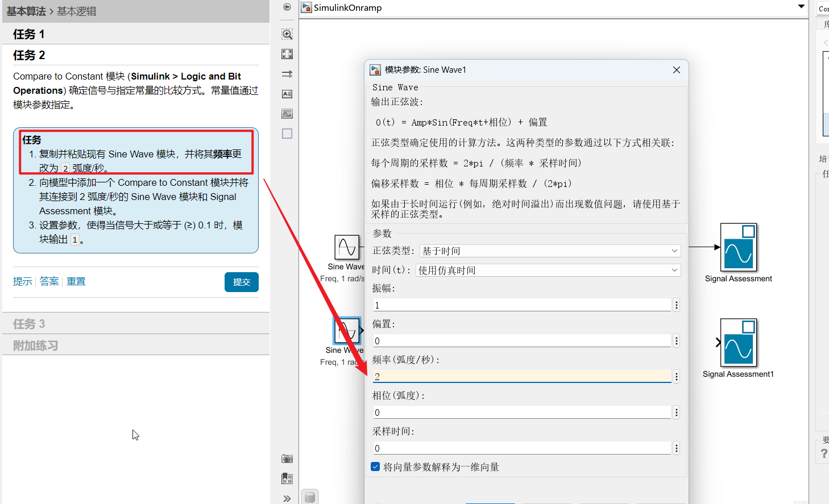
Task: Click the 相位(弧度) input field
Action: point(522,413)
